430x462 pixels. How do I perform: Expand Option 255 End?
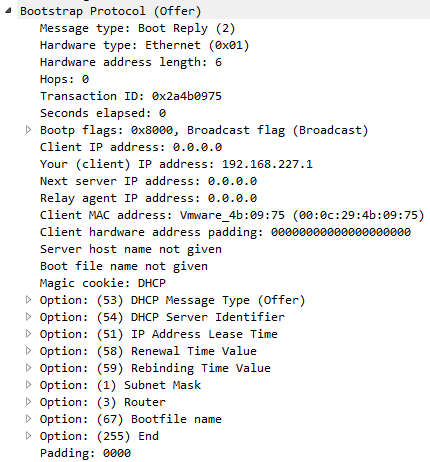tap(29, 436)
